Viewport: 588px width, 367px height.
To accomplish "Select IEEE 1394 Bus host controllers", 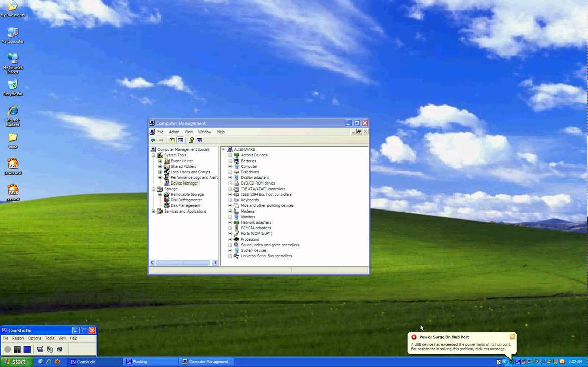I will click(x=266, y=194).
